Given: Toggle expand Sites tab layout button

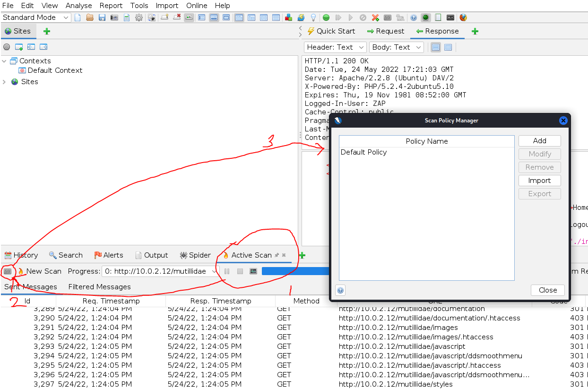Looking at the screenshot, I should pyautogui.click(x=202, y=17).
